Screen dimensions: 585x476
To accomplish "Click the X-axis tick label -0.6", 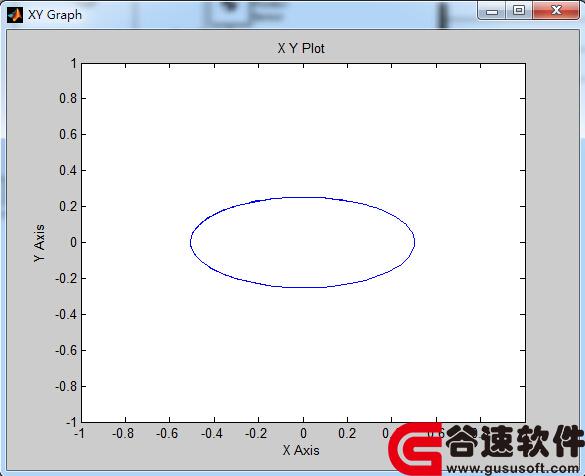I will tap(167, 433).
